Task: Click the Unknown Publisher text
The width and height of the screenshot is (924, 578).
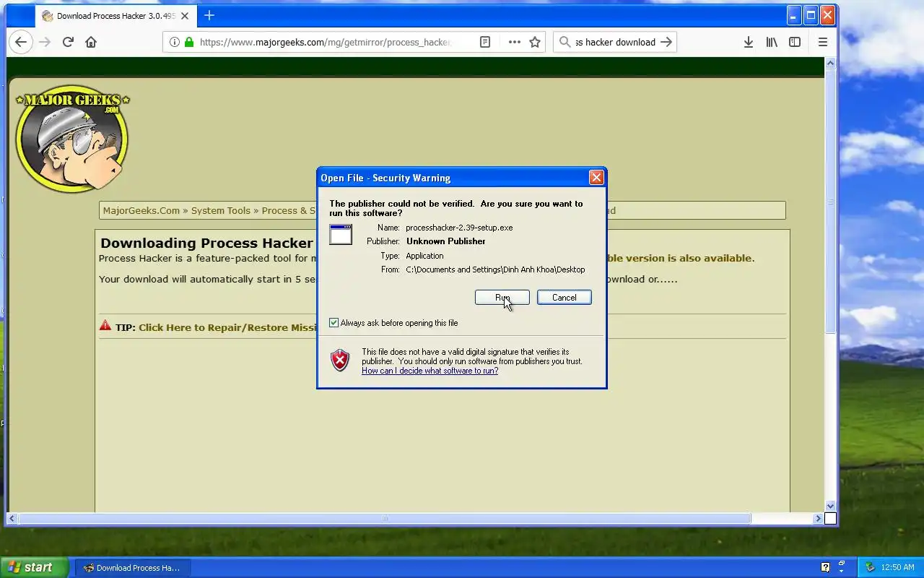Action: click(445, 241)
